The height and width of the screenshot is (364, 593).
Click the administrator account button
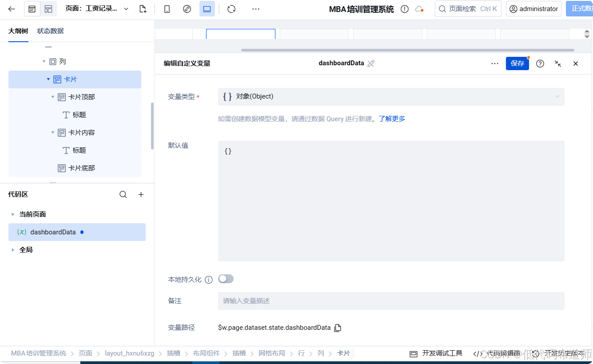pyautogui.click(x=533, y=9)
